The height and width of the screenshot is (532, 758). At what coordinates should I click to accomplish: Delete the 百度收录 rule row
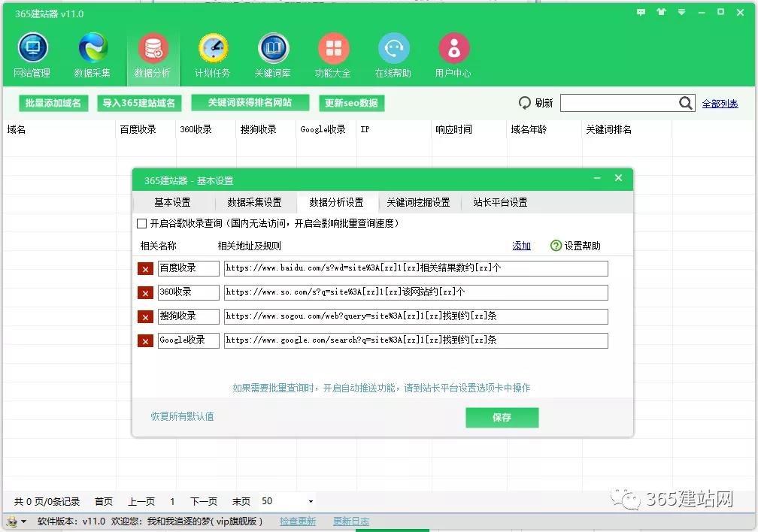coord(146,269)
